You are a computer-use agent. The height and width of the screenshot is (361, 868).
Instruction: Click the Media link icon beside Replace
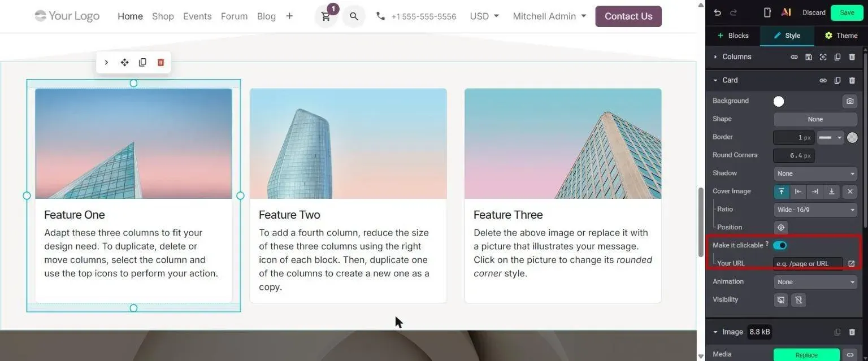[x=849, y=355]
